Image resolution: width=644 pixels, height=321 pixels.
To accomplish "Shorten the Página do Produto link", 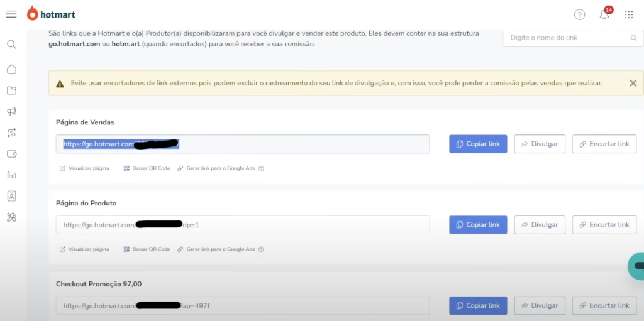I will tap(604, 225).
